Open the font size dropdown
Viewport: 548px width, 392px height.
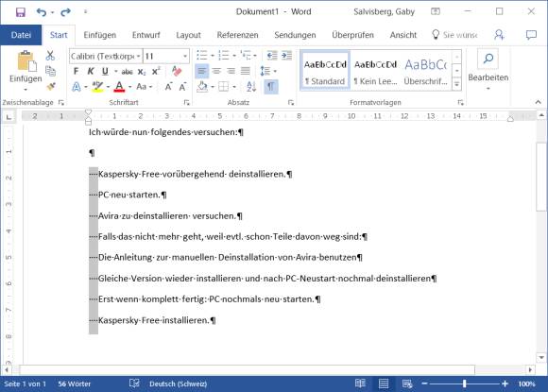tap(166, 57)
